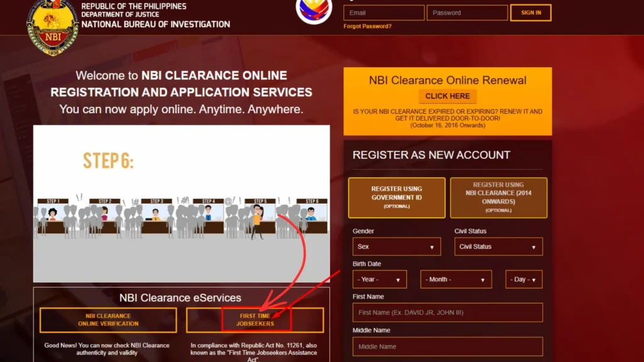This screenshot has width=644, height=362.
Task: Click the 'NBI Clearance eServices' heading
Action: [x=180, y=297]
